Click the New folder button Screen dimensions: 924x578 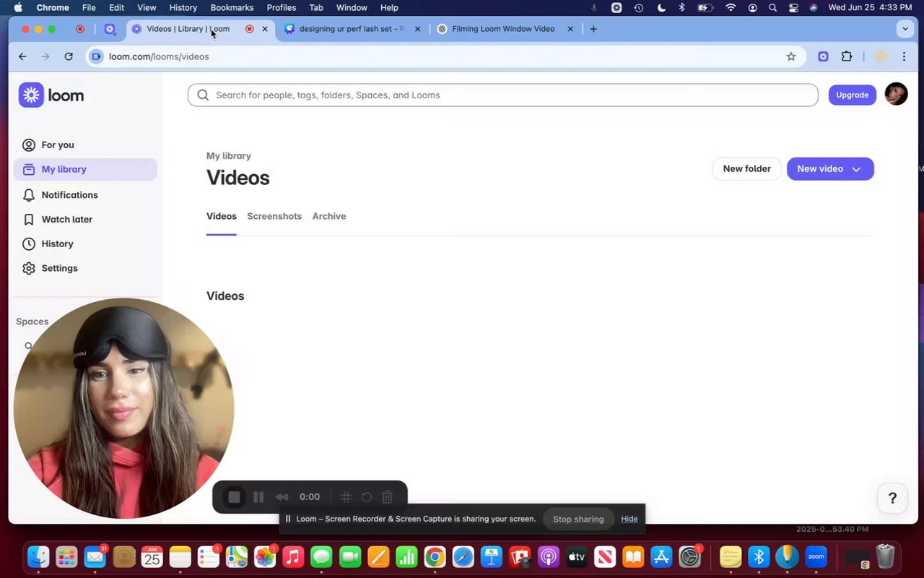coord(747,169)
